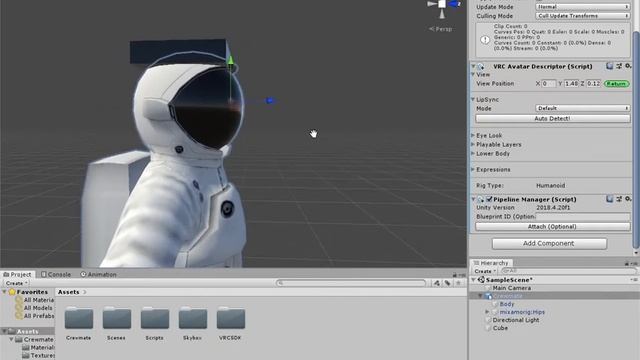Click the Project panel search field

tap(351, 283)
